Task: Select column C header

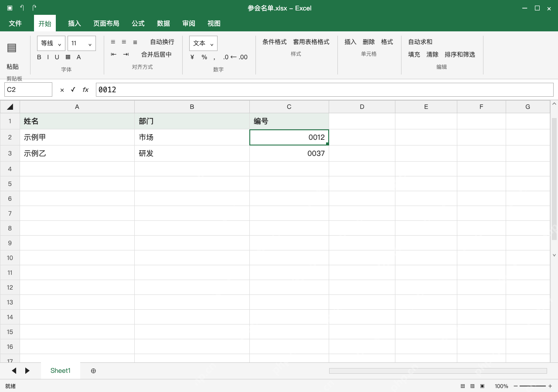Action: [x=289, y=107]
